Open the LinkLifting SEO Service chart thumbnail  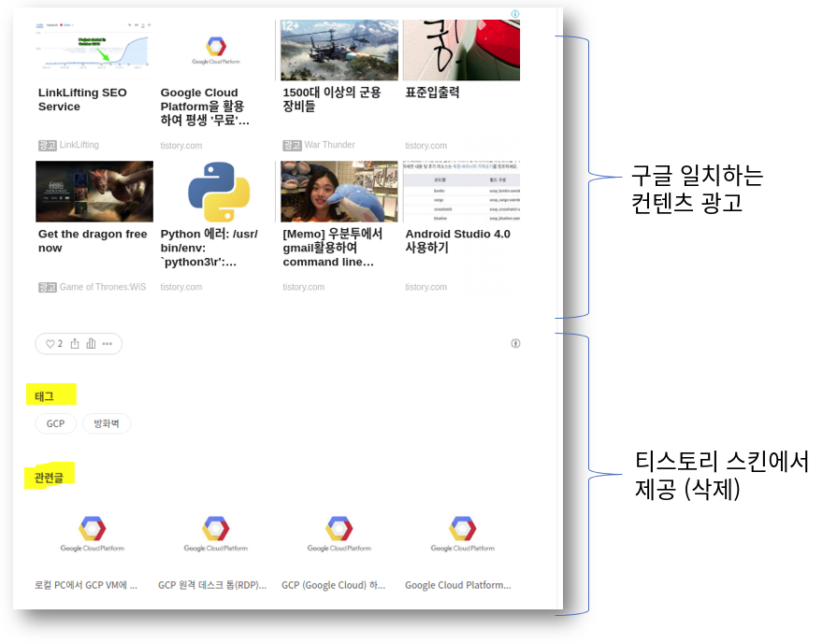(94, 50)
